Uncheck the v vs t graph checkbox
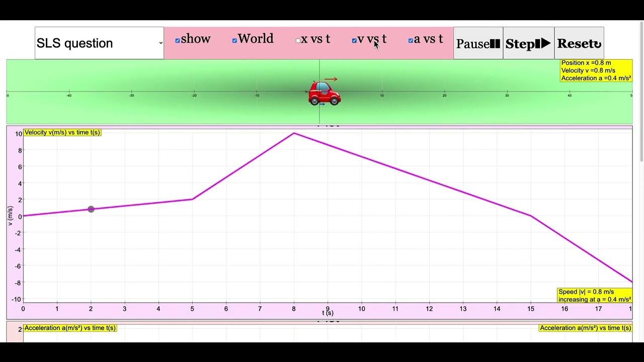This screenshot has height=362, width=644. [354, 41]
